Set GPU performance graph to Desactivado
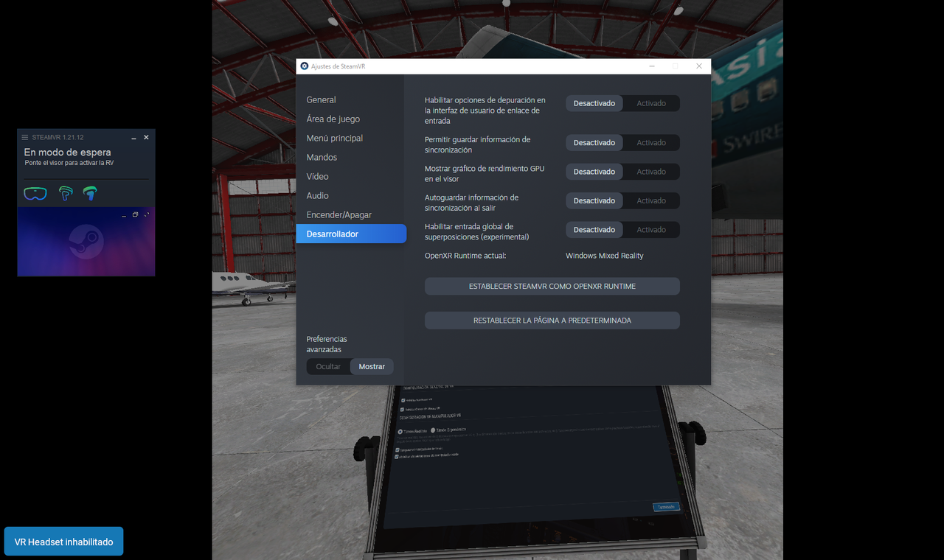 pyautogui.click(x=594, y=172)
